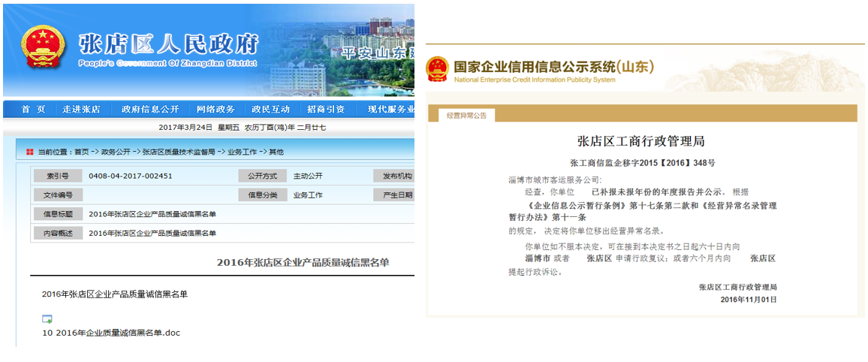Open the 首页 navigation menu item
868x362 pixels.
coord(33,110)
